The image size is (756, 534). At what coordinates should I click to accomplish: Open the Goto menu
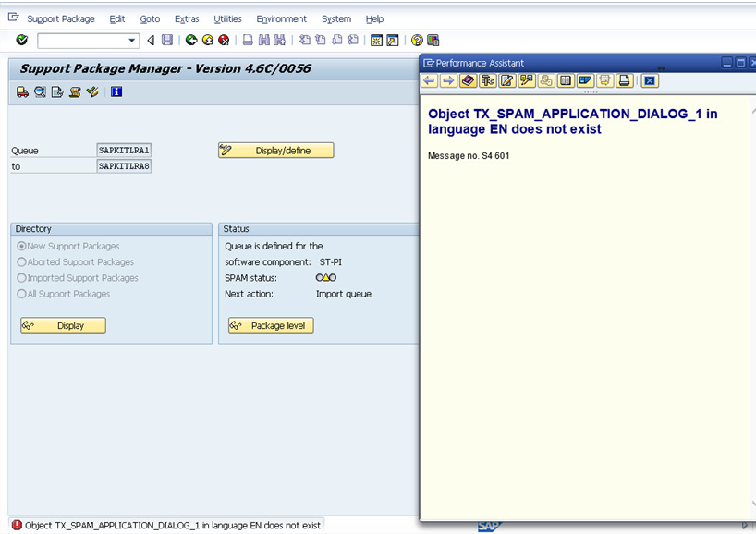coord(150,19)
